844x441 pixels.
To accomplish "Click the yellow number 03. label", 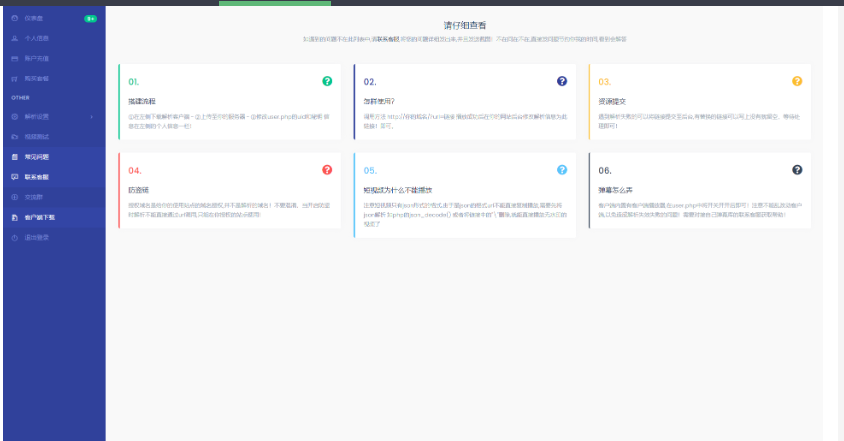I will [x=605, y=82].
